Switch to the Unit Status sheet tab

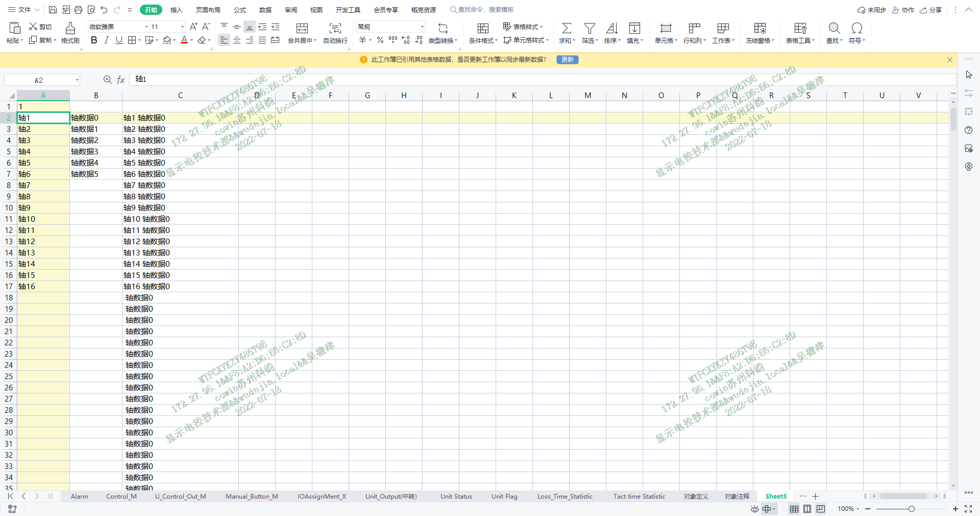click(x=456, y=496)
